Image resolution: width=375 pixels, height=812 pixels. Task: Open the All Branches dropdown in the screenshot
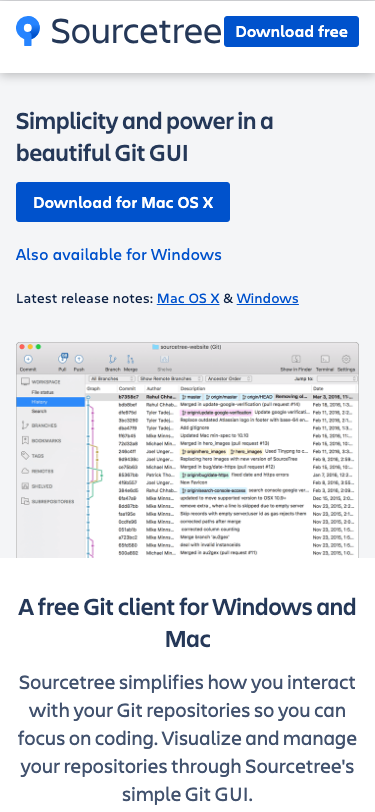click(x=112, y=379)
